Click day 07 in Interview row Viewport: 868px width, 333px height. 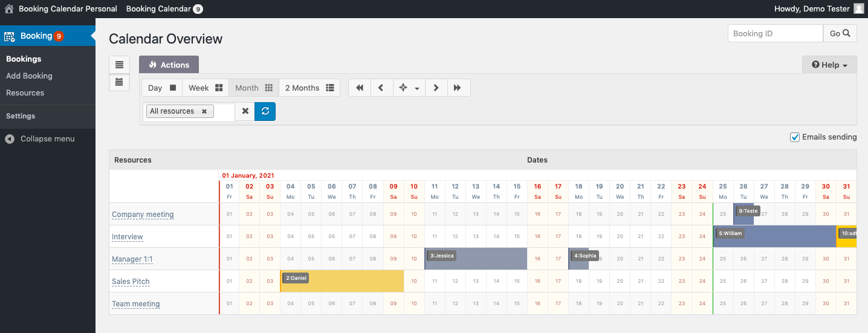352,236
